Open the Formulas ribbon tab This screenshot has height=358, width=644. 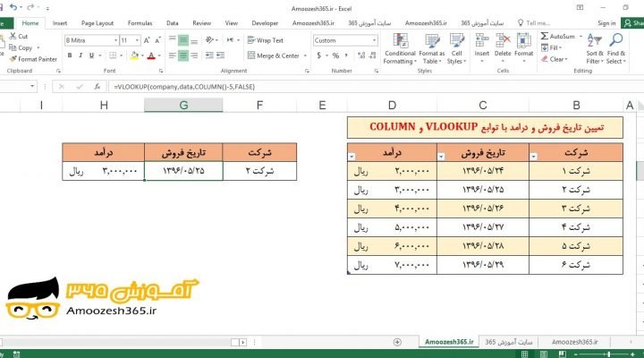(140, 23)
